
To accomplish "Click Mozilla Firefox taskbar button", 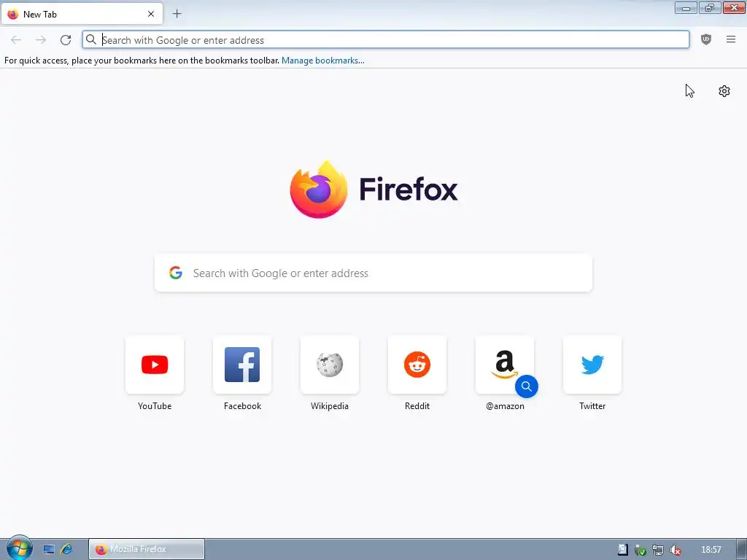I will tap(147, 549).
